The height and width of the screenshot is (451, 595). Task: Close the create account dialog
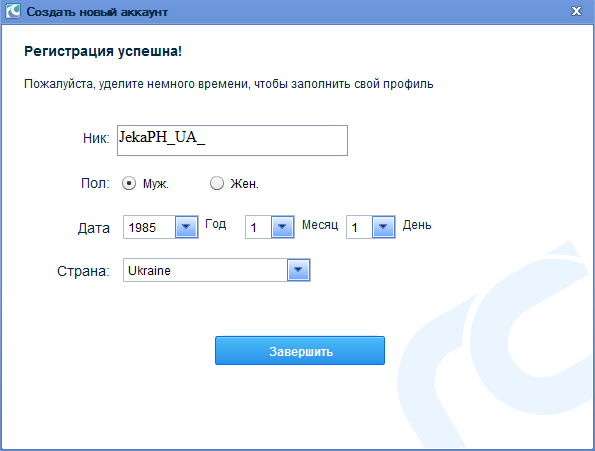click(x=576, y=11)
